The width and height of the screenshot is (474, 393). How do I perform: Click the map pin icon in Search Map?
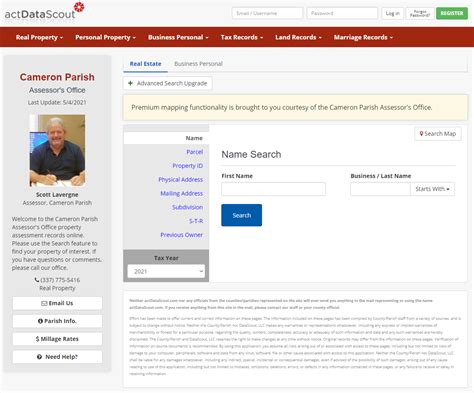point(421,133)
